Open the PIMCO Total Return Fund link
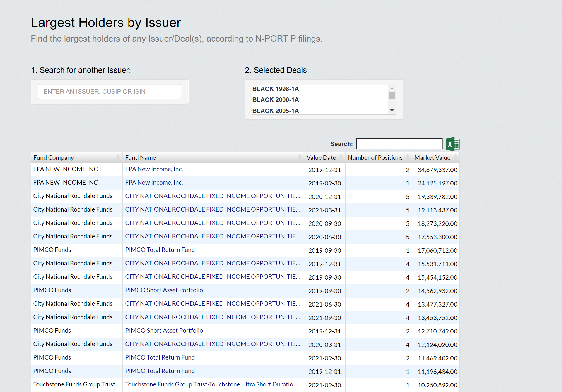This screenshot has width=562, height=392. [x=160, y=250]
